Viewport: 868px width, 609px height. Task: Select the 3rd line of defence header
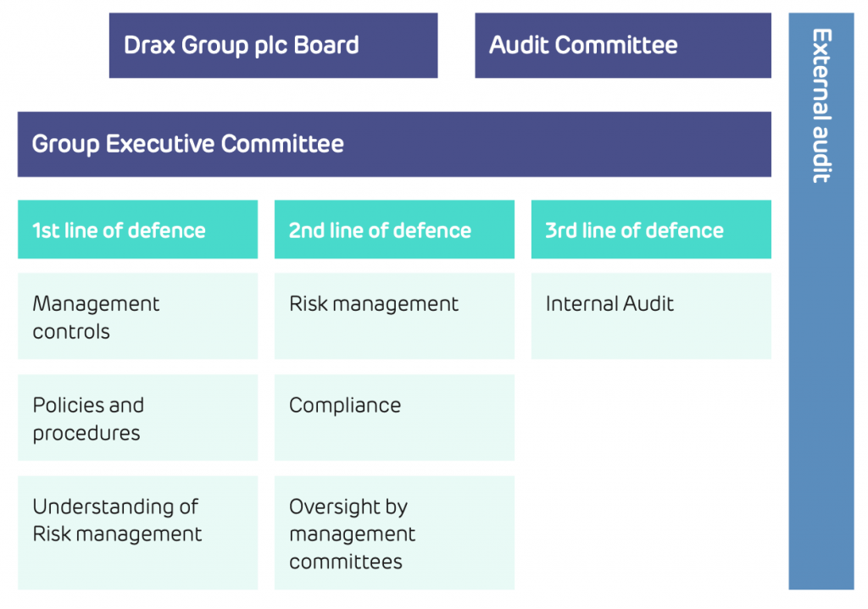tap(651, 230)
